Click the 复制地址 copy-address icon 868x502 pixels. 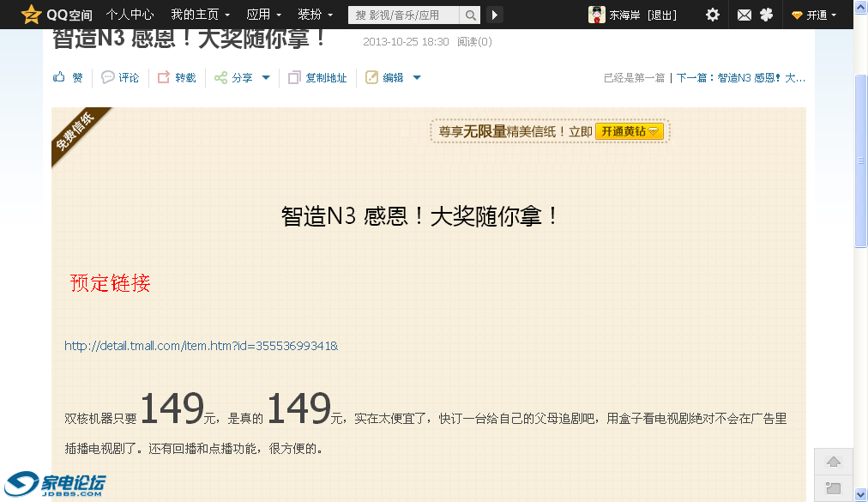click(292, 77)
